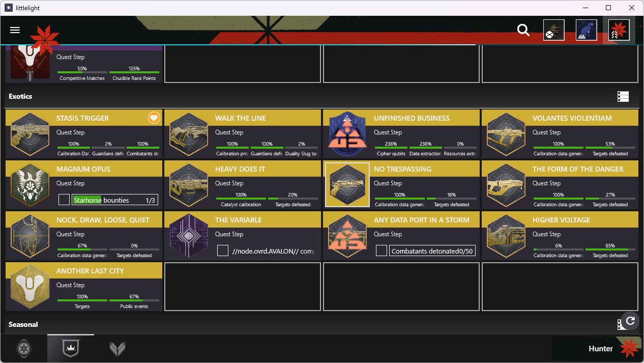Select the third character emblem in header
The width and height of the screenshot is (644, 363).
tap(619, 30)
